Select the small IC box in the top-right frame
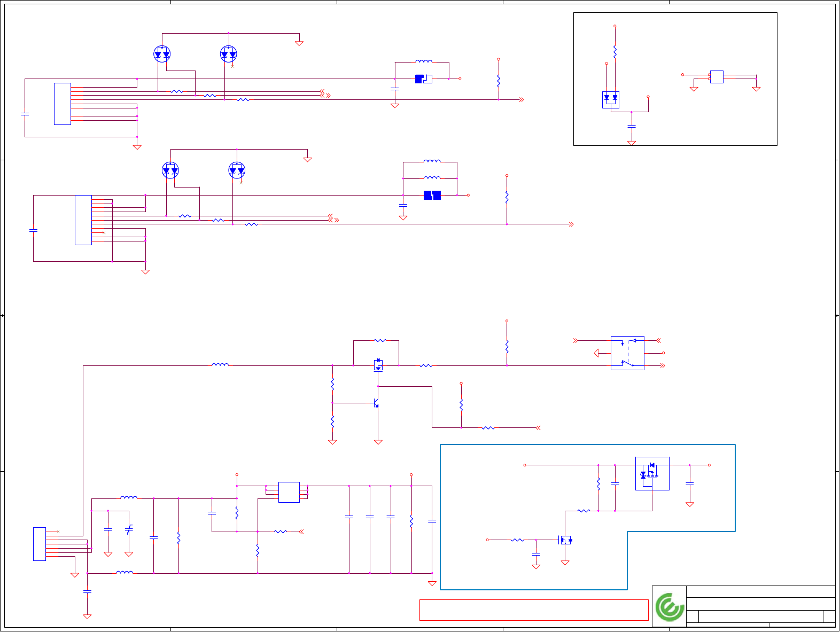Viewport: 840px width, 632px height. tap(717, 77)
